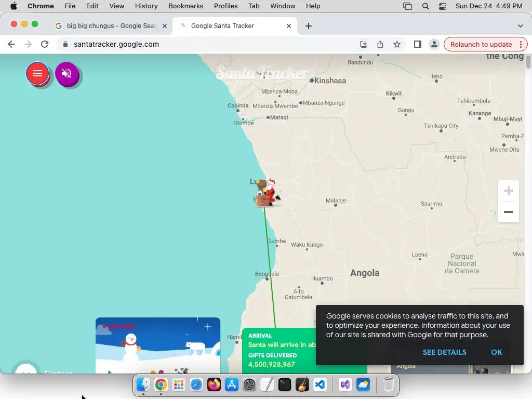The image size is (532, 399).
Task: Toggle the Chrome side panel
Action: tap(418, 45)
